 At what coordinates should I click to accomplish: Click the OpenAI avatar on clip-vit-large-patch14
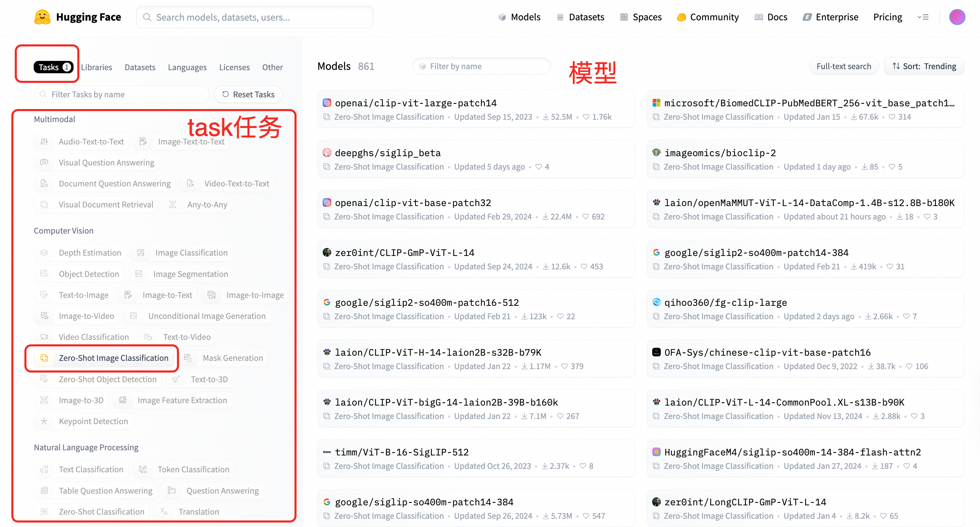point(327,103)
